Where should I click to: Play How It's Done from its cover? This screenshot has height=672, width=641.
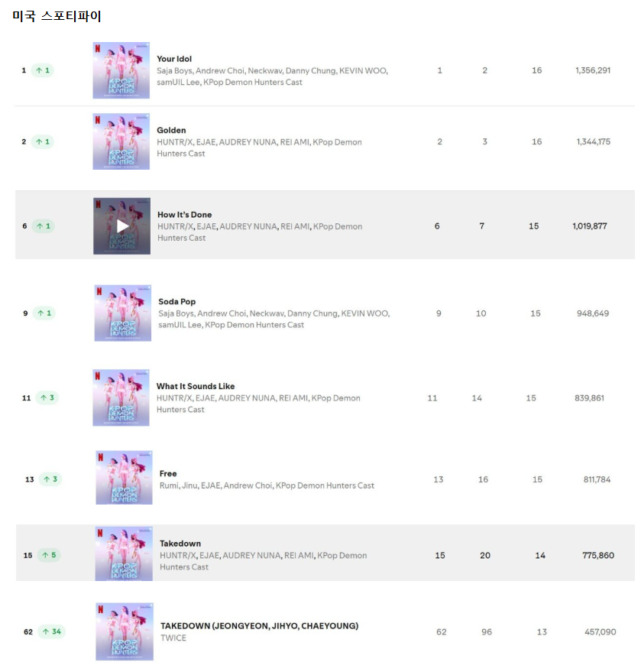(x=122, y=226)
